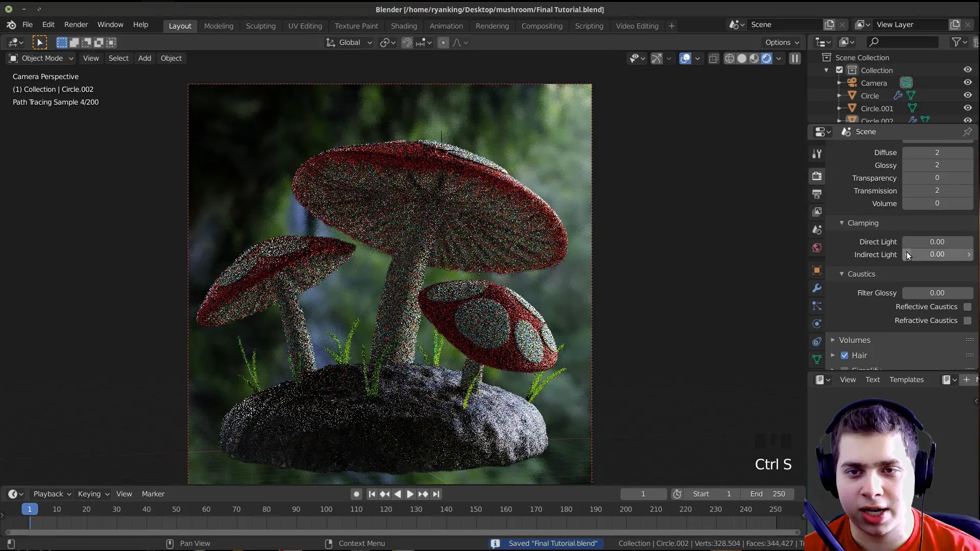
Task: Toggle Hair checkbox in properties
Action: [x=844, y=355]
